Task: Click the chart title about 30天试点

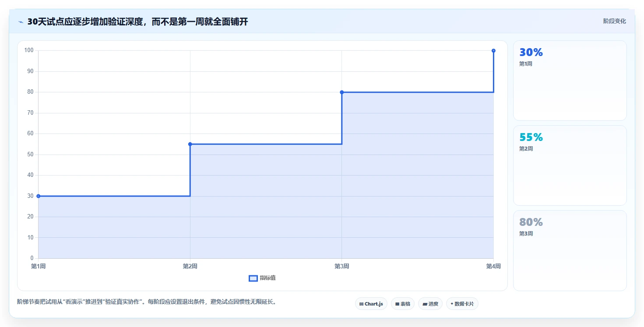Action: coord(137,22)
